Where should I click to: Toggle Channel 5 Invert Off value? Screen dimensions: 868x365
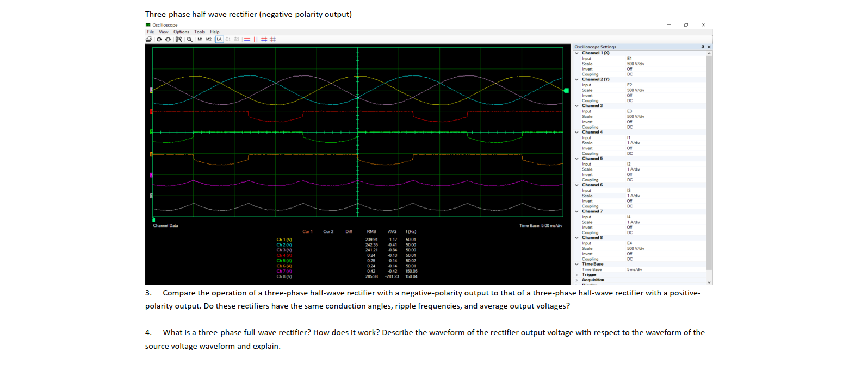[629, 174]
